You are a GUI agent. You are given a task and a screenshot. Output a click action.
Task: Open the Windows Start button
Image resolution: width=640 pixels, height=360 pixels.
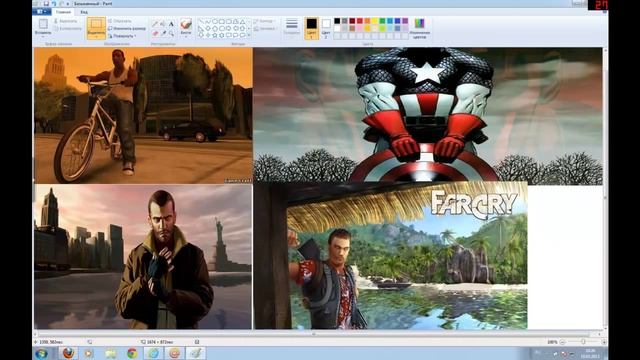41,353
